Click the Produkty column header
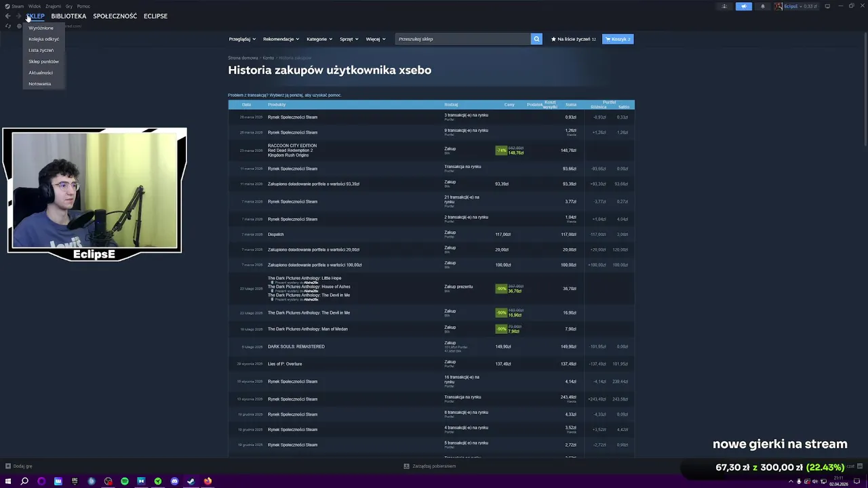The height and width of the screenshot is (488, 868). coord(277,104)
